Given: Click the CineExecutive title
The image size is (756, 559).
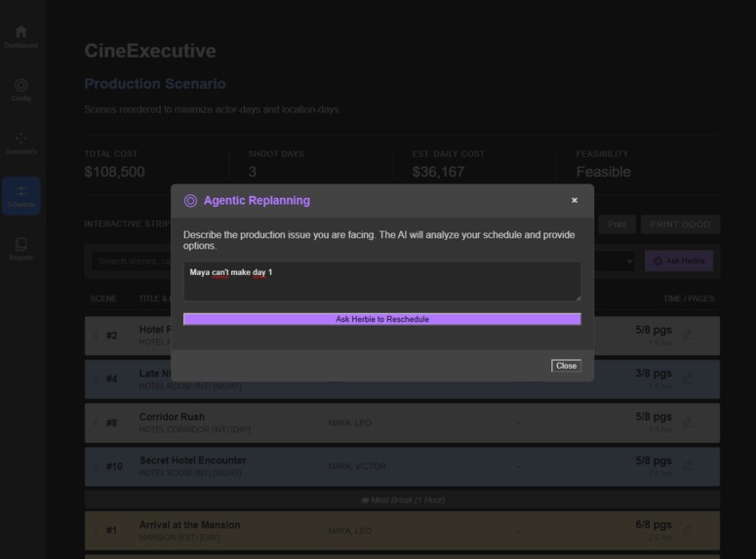Looking at the screenshot, I should [150, 51].
